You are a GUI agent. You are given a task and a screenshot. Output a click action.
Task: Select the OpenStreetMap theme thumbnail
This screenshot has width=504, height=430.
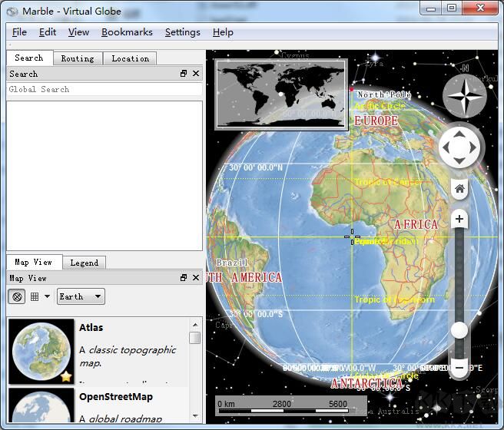[40, 406]
